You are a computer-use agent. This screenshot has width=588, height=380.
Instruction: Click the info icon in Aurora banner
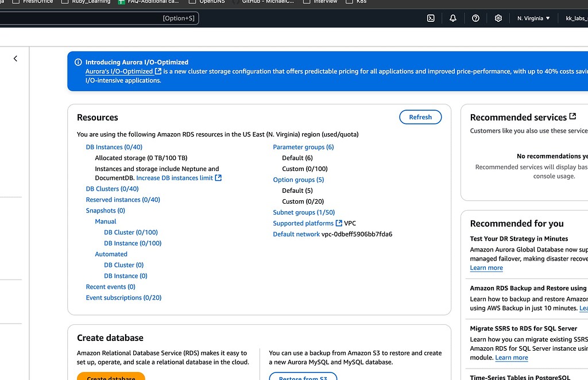(78, 62)
